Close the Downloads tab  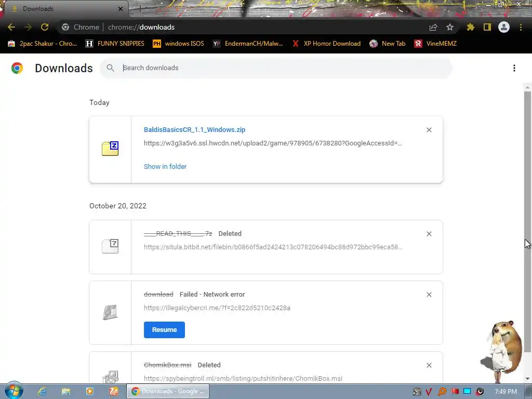click(x=121, y=9)
